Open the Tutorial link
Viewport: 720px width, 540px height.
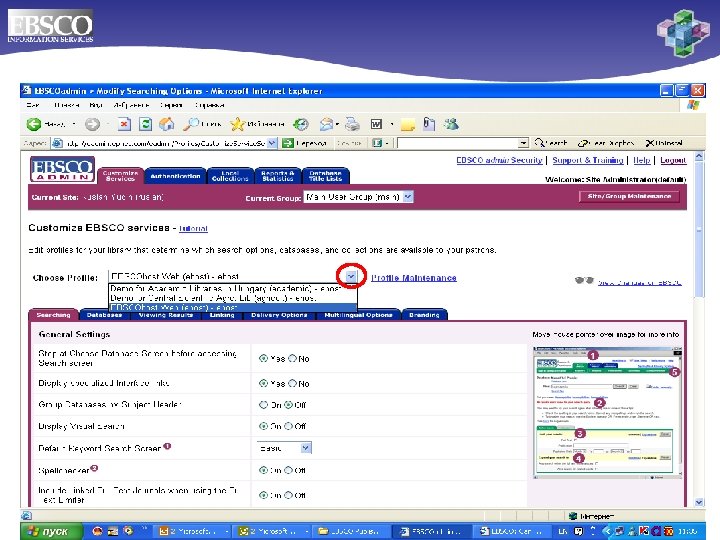pos(193,228)
